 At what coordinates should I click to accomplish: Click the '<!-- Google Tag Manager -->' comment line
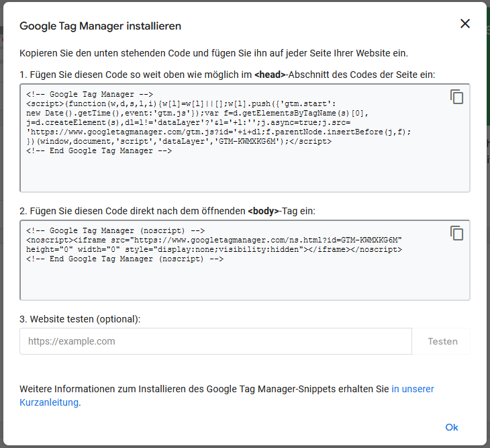90,94
